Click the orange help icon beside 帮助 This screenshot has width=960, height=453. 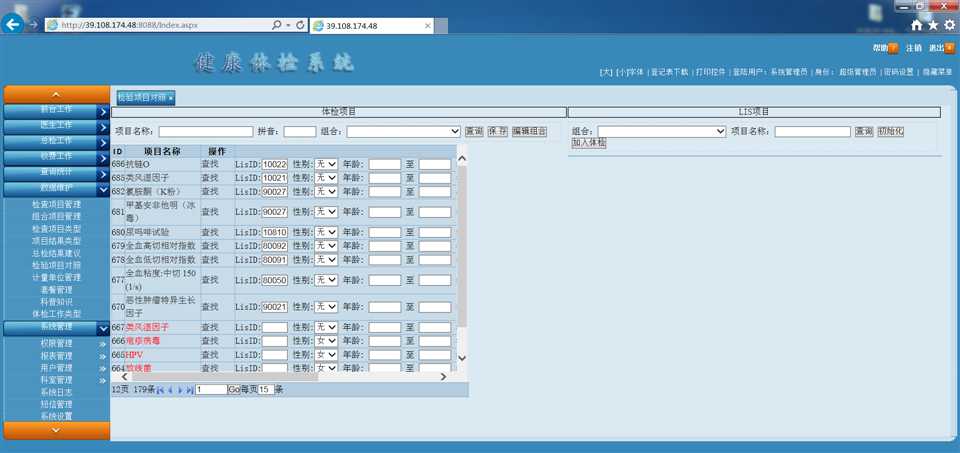tap(893, 48)
